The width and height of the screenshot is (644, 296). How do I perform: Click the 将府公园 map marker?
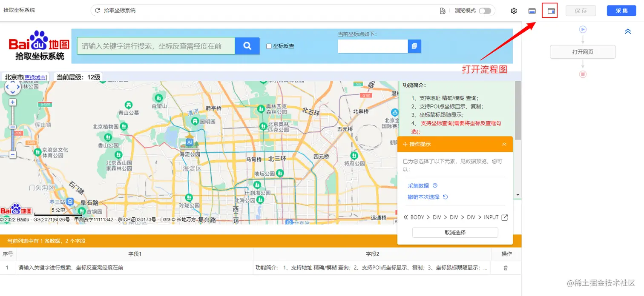pos(354,156)
